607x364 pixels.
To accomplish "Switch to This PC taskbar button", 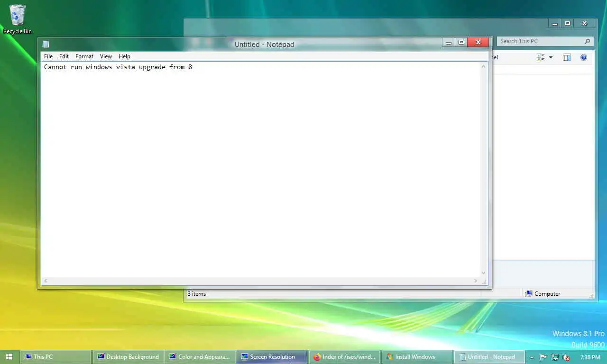I will point(56,357).
